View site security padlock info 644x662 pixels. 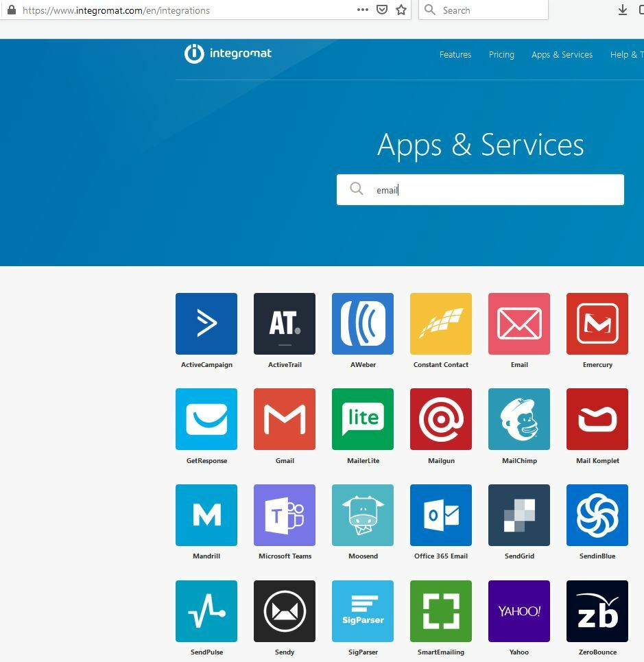(x=12, y=10)
